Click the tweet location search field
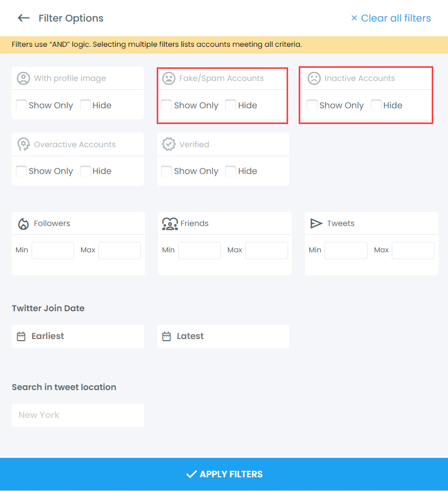The image size is (448, 491). 77,415
